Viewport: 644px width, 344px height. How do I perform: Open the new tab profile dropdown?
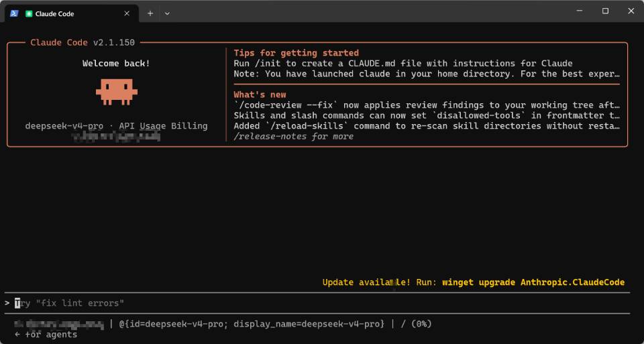[x=167, y=13]
